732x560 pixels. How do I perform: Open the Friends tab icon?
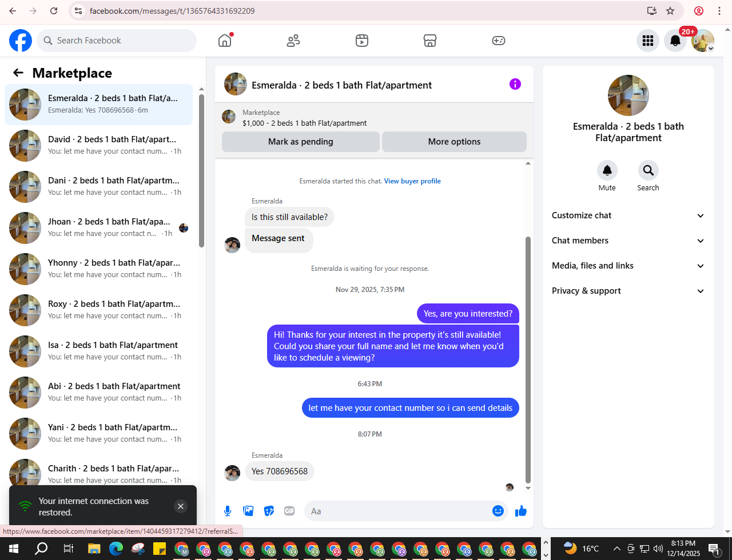293,41
